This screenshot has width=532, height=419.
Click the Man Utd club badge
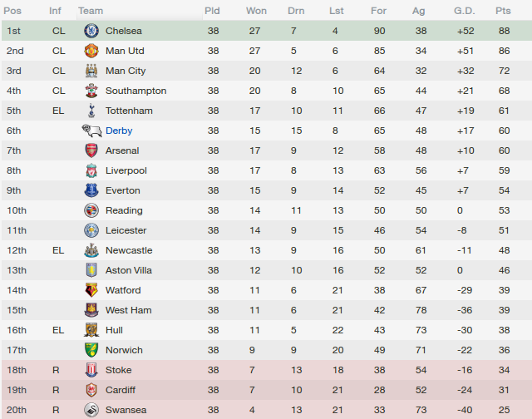(91, 51)
